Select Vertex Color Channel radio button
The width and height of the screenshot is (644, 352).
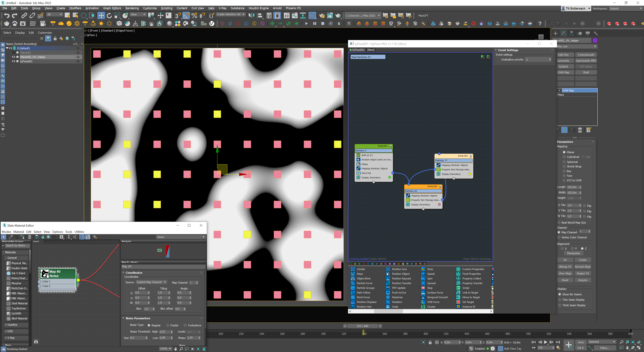(559, 237)
